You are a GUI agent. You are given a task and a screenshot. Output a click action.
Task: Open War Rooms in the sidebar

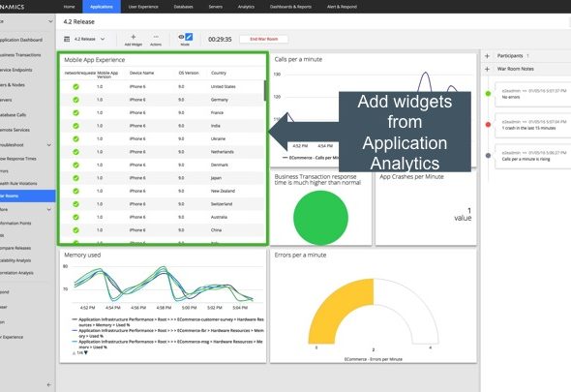tap(28, 196)
